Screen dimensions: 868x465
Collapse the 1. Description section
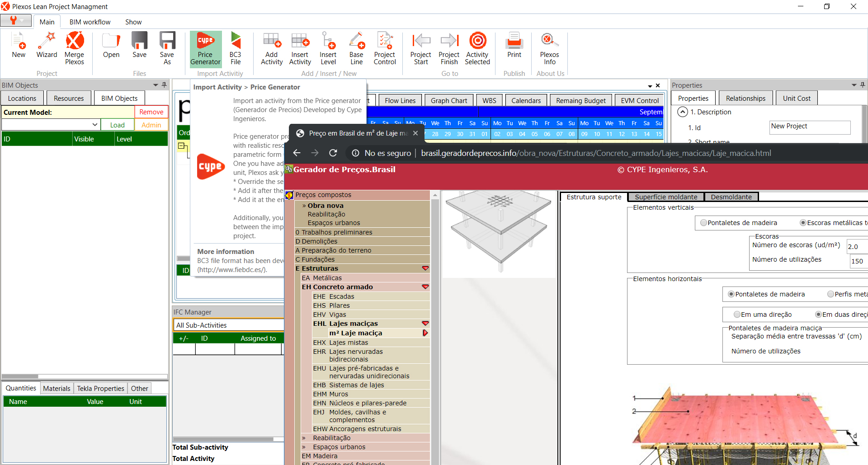[x=683, y=112]
